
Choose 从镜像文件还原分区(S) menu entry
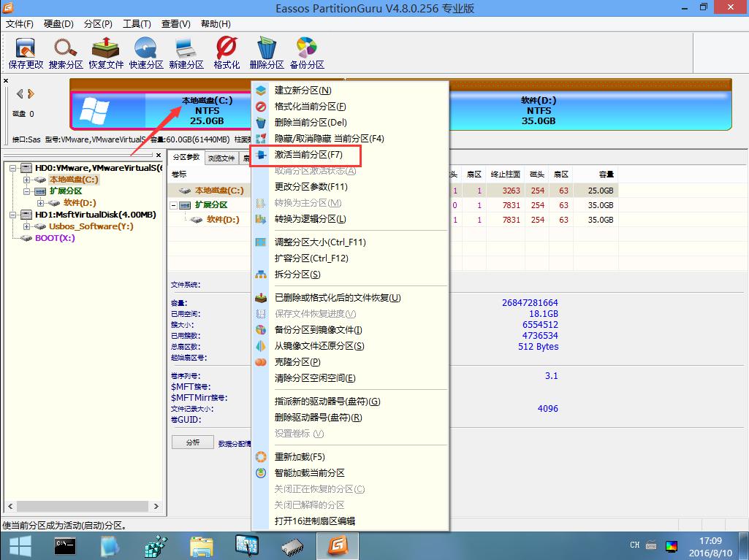[x=350, y=346]
